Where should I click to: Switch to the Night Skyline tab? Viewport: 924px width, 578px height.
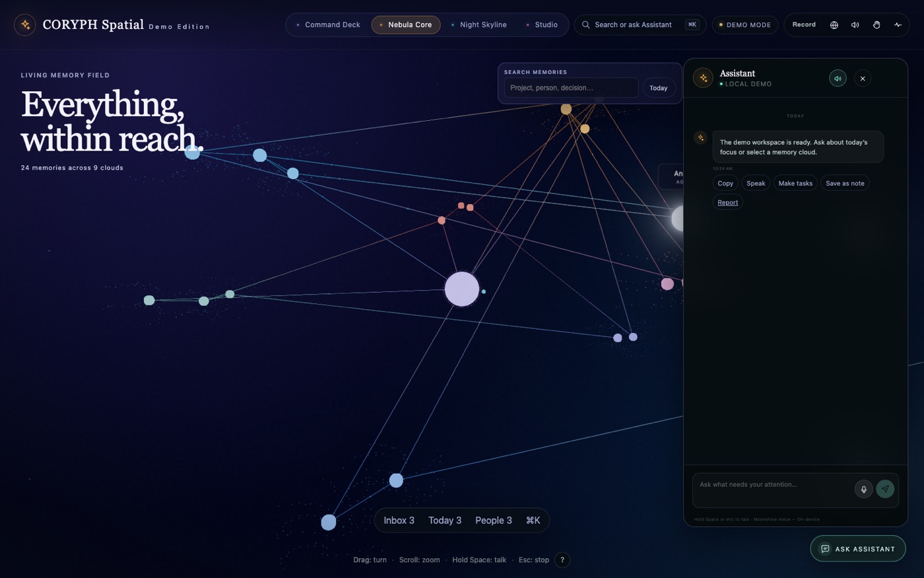click(x=478, y=25)
